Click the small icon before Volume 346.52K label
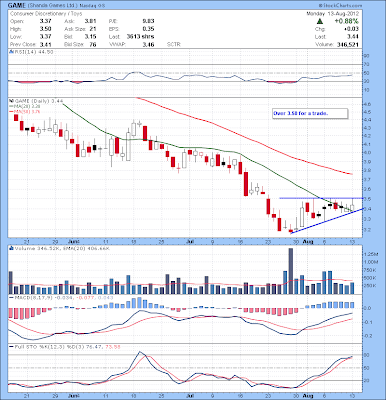 point(11,248)
